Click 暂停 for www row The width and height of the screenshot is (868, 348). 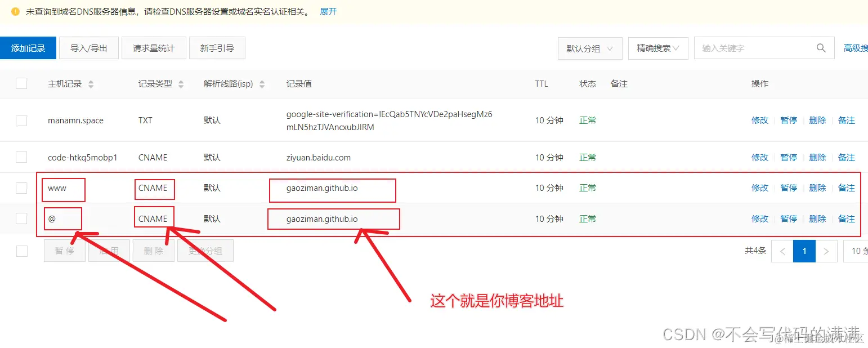point(789,188)
